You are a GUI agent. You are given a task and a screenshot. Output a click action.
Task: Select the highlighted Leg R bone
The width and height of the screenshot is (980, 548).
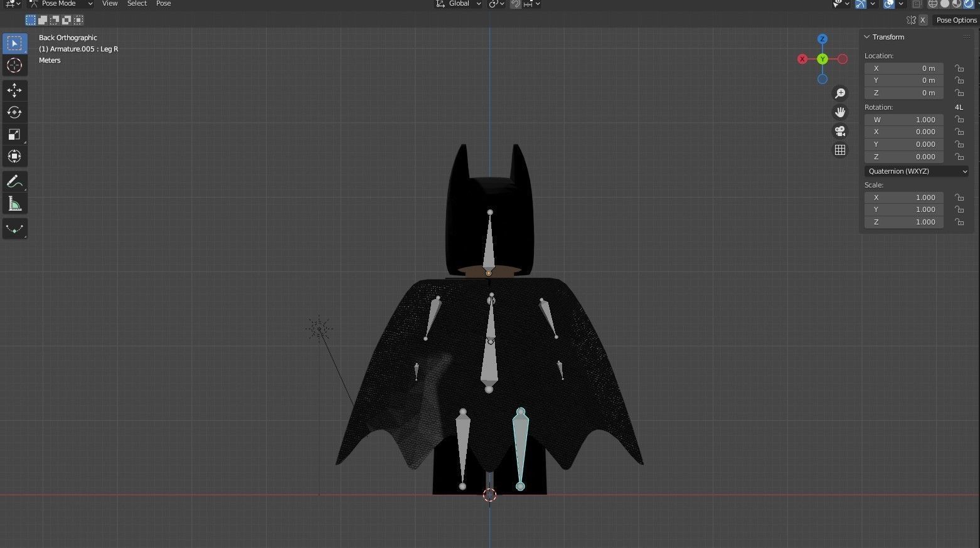point(520,448)
